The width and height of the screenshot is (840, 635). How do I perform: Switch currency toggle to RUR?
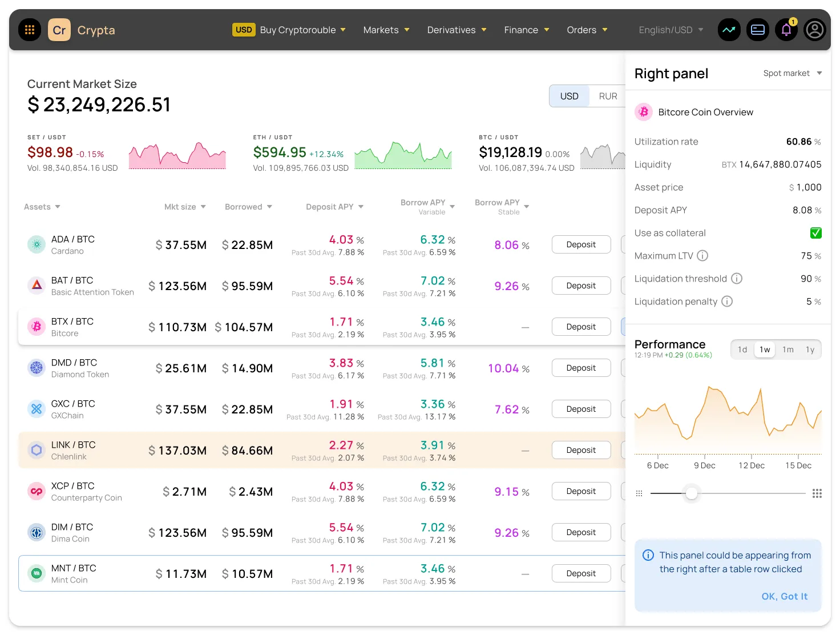tap(608, 96)
